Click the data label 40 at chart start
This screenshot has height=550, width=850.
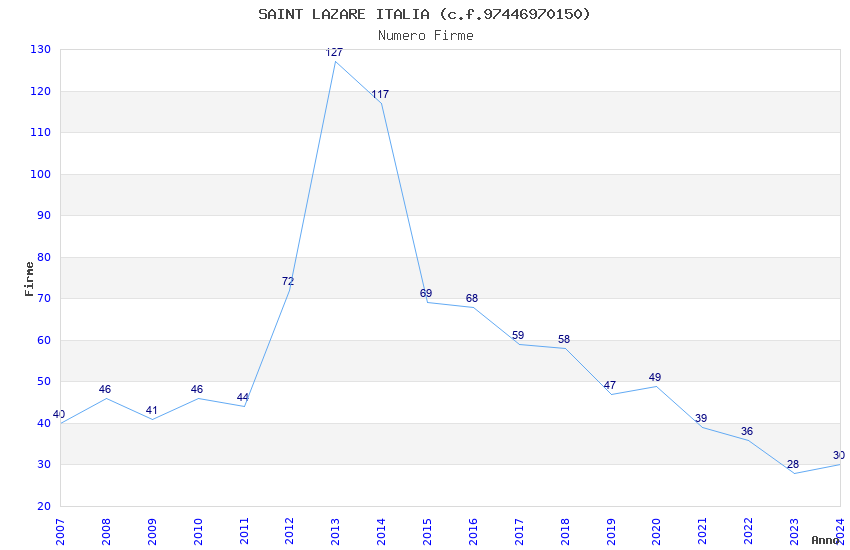pyautogui.click(x=59, y=415)
